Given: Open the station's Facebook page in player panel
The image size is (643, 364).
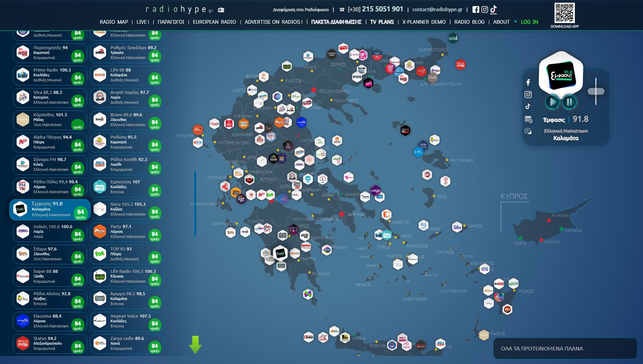Looking at the screenshot, I should [528, 82].
